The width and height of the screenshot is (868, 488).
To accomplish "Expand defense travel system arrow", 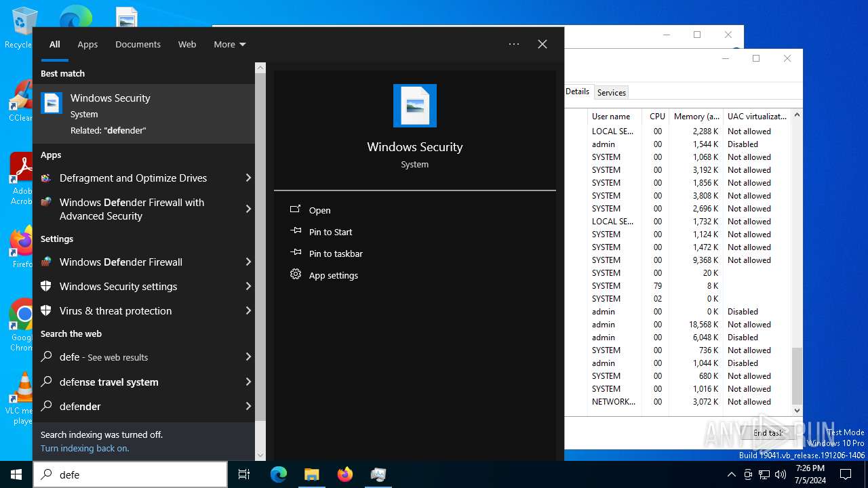I will [x=248, y=382].
